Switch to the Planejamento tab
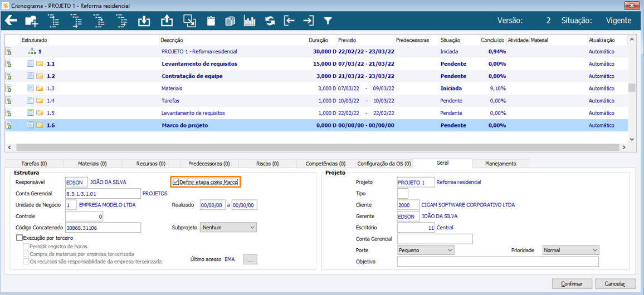This screenshot has width=644, height=295. (500, 164)
